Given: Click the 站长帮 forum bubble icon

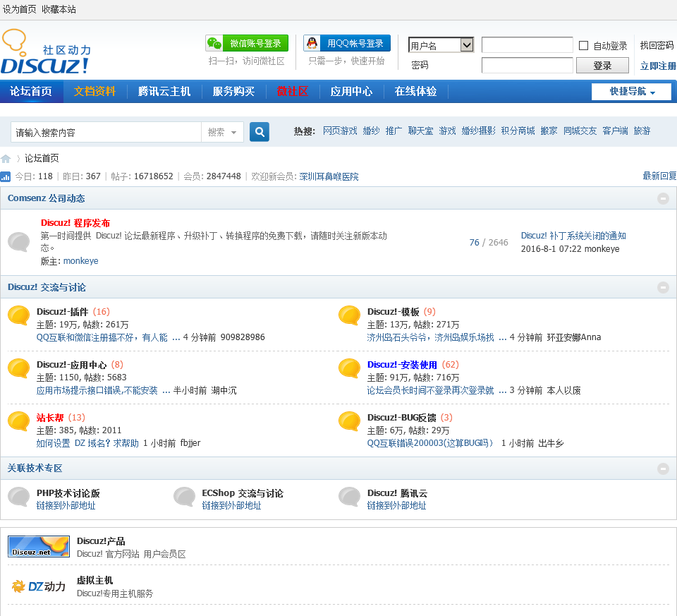Looking at the screenshot, I should click(x=19, y=421).
